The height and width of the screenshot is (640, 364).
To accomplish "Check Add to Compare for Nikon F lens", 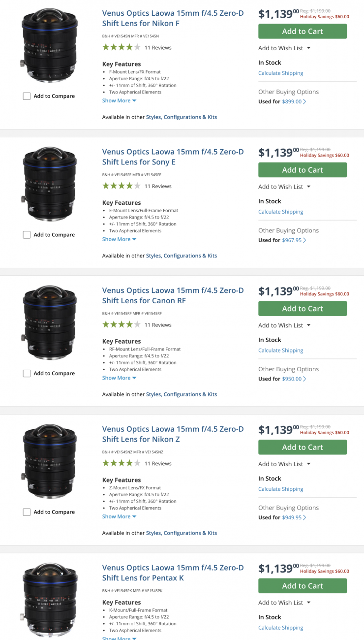I will coord(27,96).
